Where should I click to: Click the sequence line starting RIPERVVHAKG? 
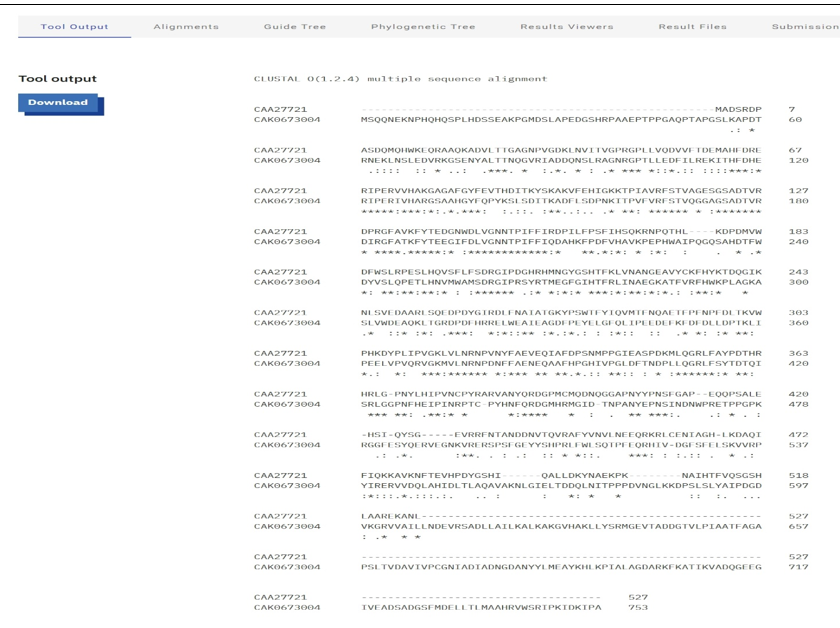(561, 191)
